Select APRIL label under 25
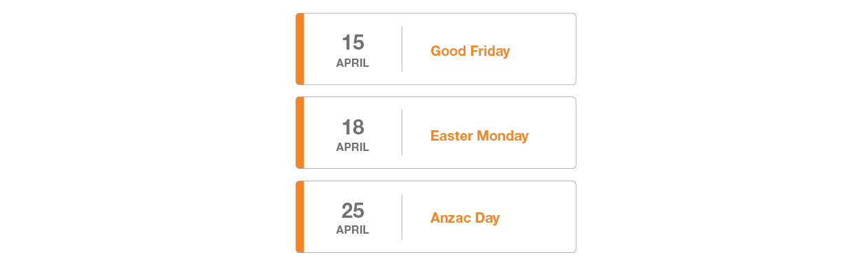 (x=353, y=230)
